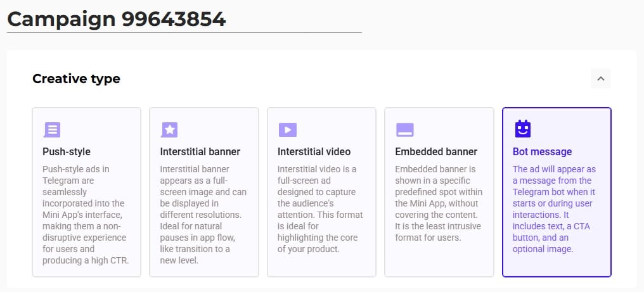Click the Bot message title
This screenshot has width=644, height=292.
coord(542,152)
